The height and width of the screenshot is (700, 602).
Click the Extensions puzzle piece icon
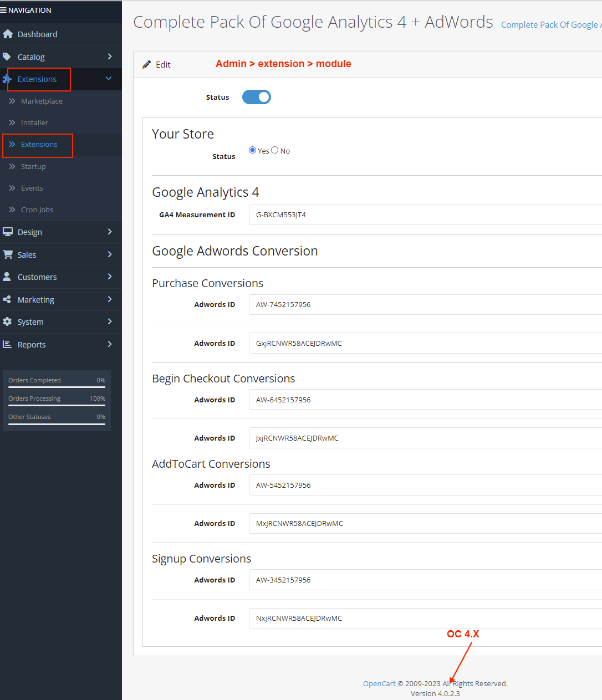click(x=7, y=79)
